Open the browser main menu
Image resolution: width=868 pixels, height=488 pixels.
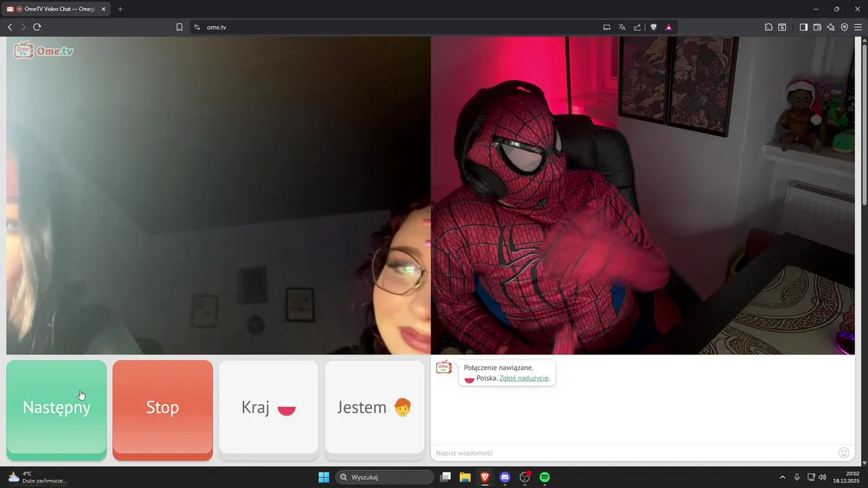(858, 27)
